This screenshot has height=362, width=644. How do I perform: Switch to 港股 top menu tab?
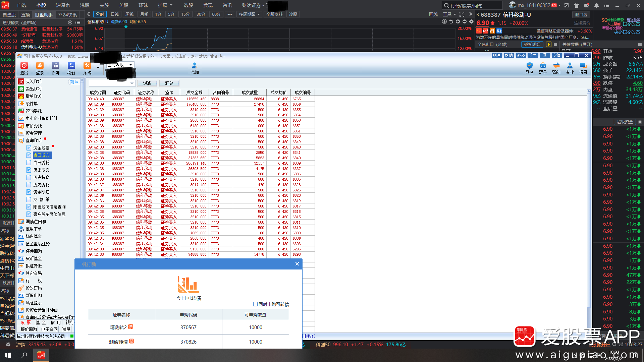(85, 5)
